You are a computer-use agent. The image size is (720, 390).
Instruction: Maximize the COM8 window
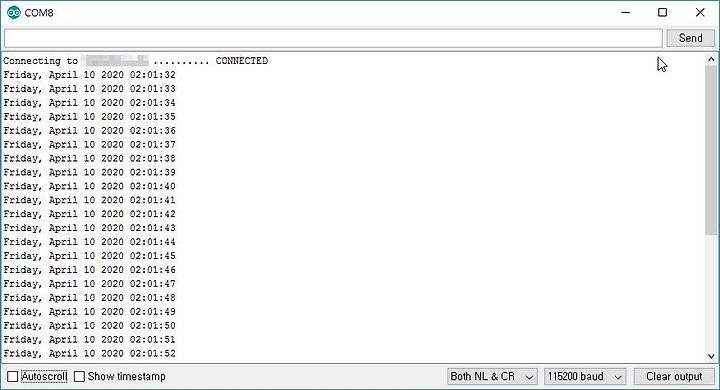click(663, 12)
